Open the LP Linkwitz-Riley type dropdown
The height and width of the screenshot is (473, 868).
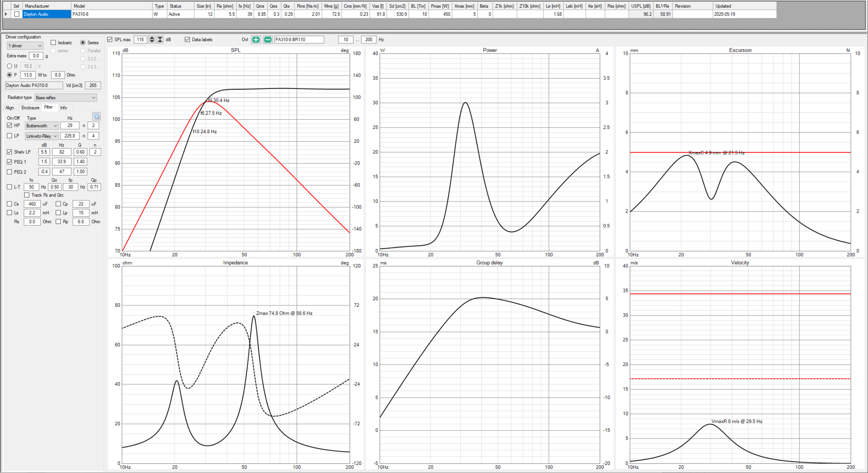click(x=42, y=136)
